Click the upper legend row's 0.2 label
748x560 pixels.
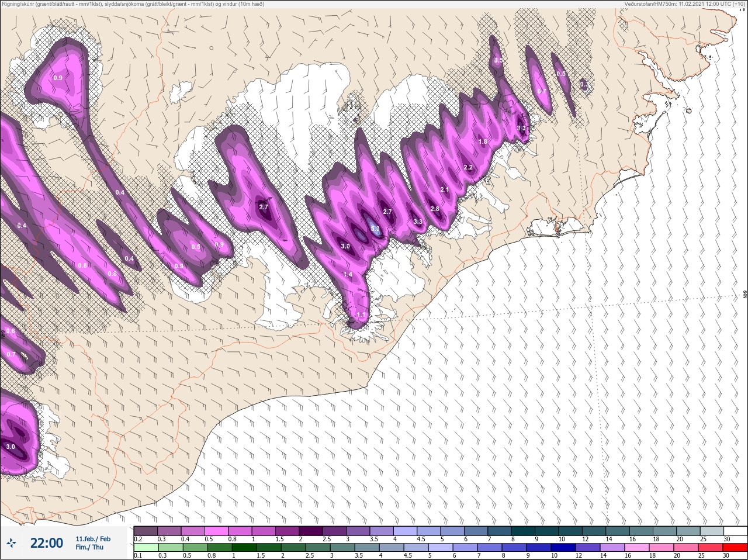(x=138, y=539)
